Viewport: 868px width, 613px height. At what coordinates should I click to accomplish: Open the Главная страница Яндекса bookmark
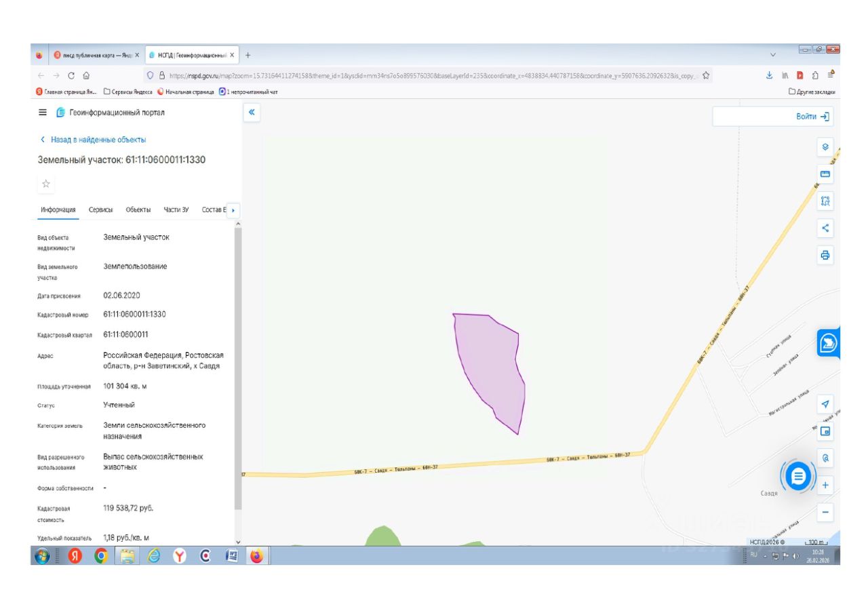coord(66,92)
